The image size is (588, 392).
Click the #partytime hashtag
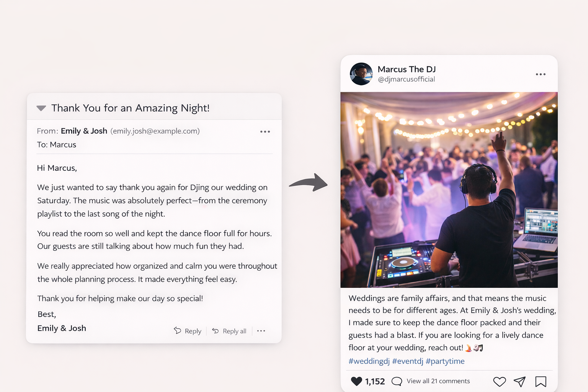445,361
